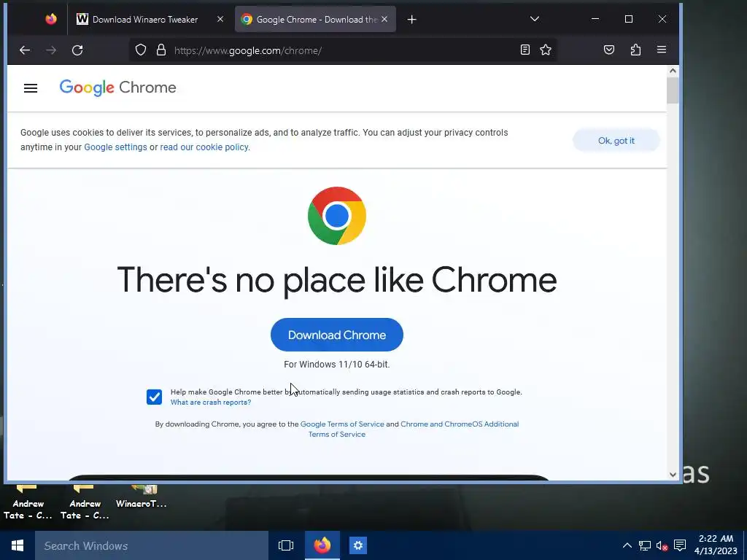The image size is (747, 560).
Task: Click the muted volume tray icon
Action: 662,545
